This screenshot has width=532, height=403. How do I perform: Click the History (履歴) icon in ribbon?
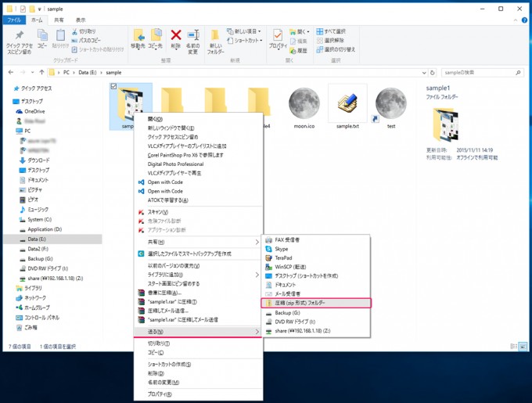point(293,51)
